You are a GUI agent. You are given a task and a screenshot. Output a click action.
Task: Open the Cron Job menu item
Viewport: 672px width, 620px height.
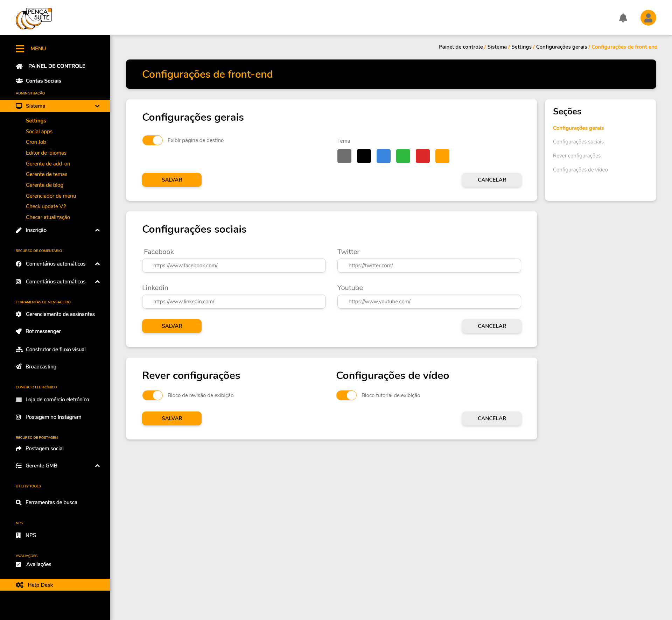tap(36, 142)
